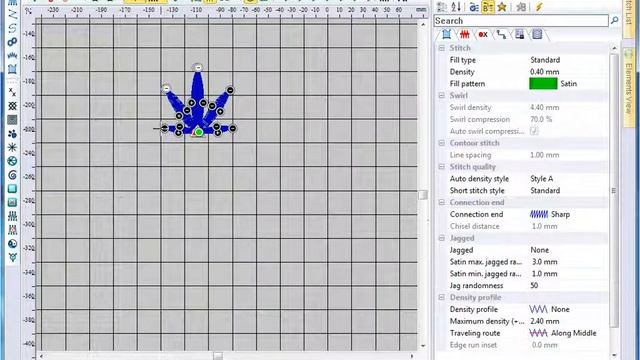Viewport: 640px width, 360px height.
Task: Click the canvas scroll-right arrow
Action: click(412, 356)
